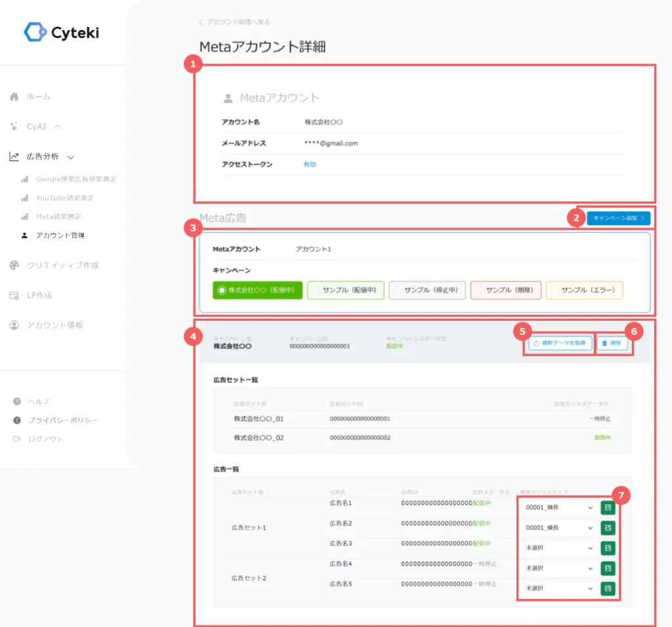Select campaign サンプル (停止中)

point(427,290)
